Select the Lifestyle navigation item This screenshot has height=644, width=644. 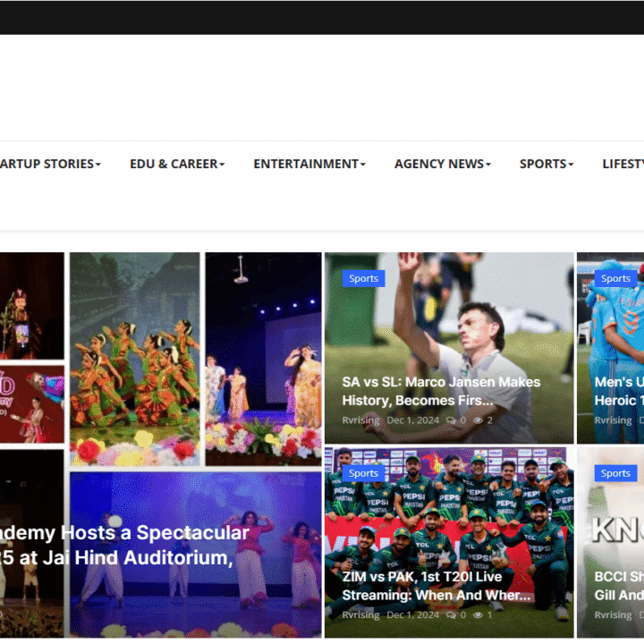tap(624, 164)
